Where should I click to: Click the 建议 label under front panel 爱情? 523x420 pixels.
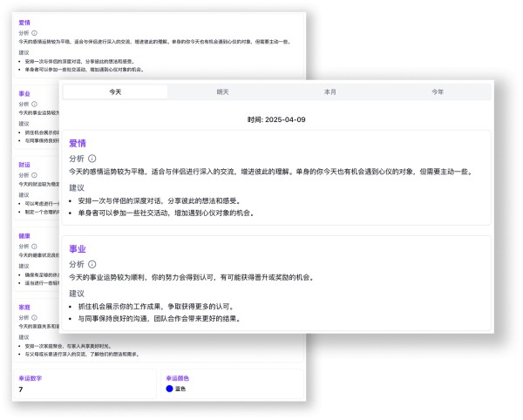tap(77, 188)
